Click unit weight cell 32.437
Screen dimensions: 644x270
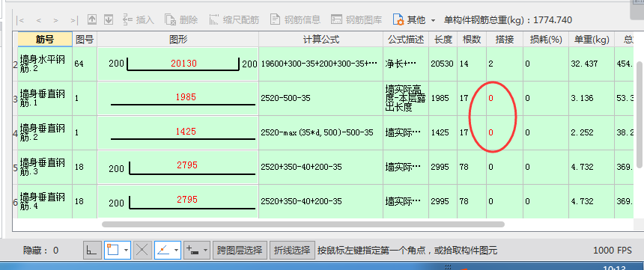pyautogui.click(x=592, y=64)
